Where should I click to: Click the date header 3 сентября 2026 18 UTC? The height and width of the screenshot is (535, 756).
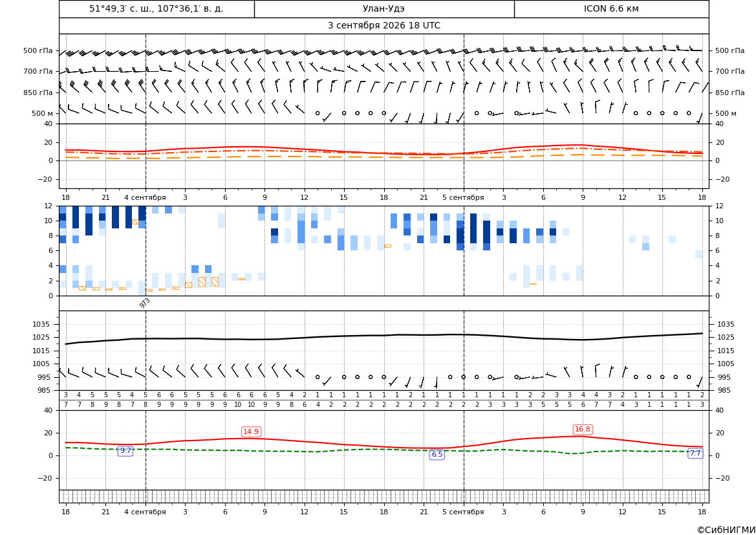point(383,26)
